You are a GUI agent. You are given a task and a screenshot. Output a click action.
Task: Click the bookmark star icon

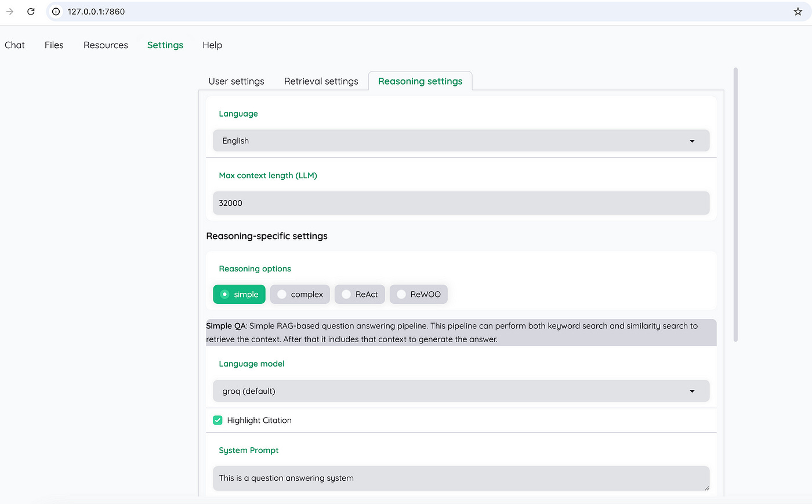[x=798, y=11]
